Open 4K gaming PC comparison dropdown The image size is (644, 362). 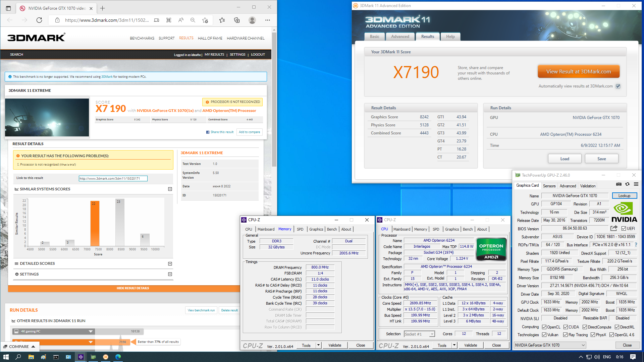click(91, 331)
